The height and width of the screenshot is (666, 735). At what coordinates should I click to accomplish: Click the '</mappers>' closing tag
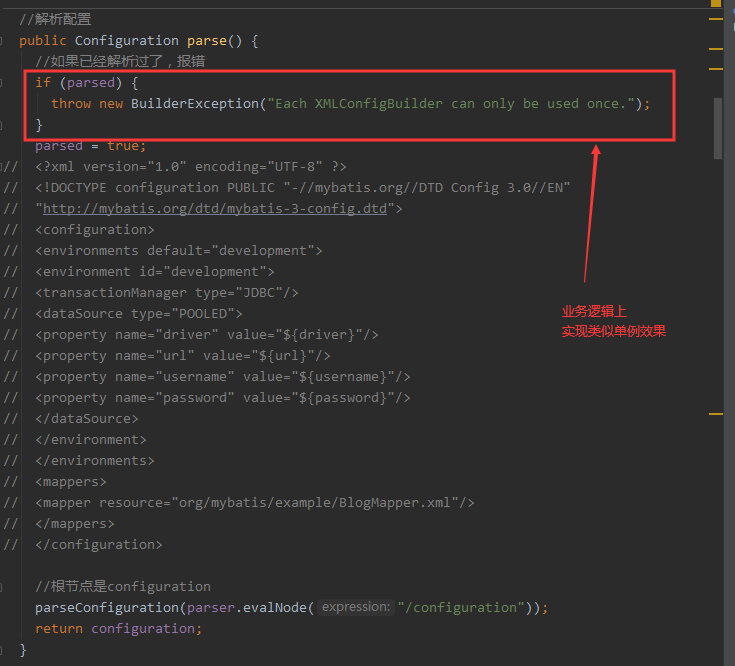[75, 524]
